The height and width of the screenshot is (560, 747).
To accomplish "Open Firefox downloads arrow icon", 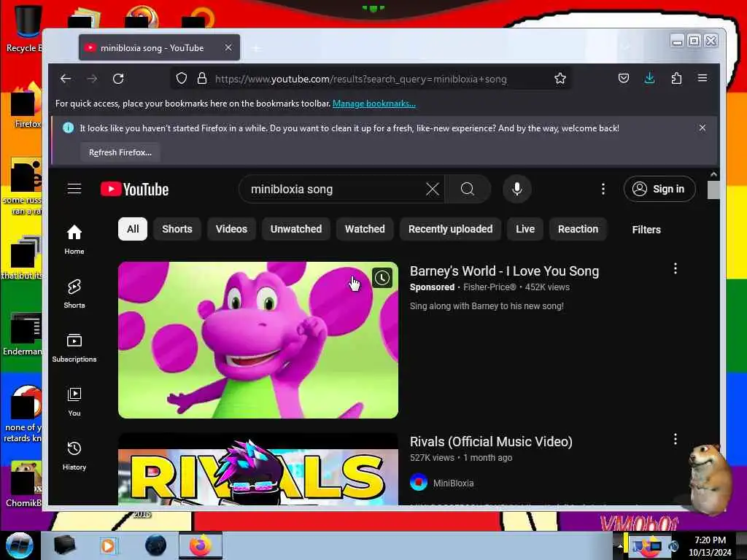I will click(649, 78).
